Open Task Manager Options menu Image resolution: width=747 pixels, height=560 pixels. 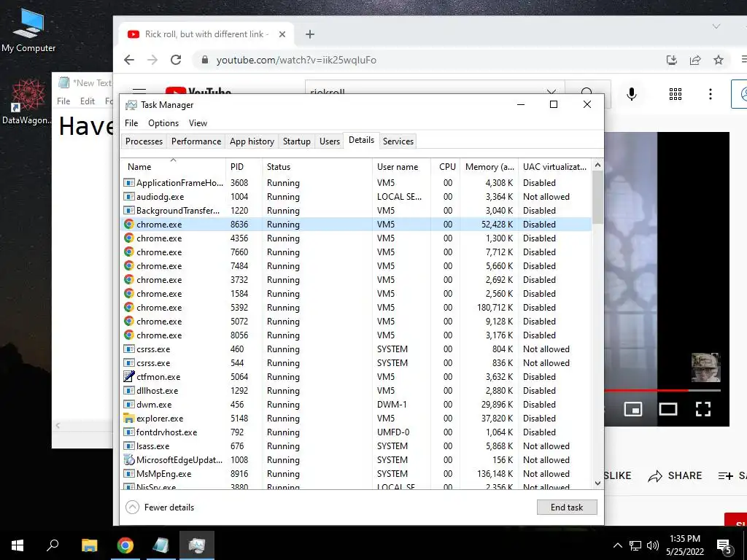pos(163,123)
